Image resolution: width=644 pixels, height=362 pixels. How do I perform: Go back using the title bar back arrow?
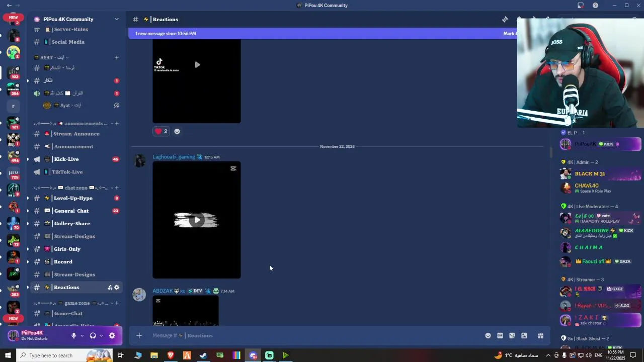pyautogui.click(x=9, y=6)
